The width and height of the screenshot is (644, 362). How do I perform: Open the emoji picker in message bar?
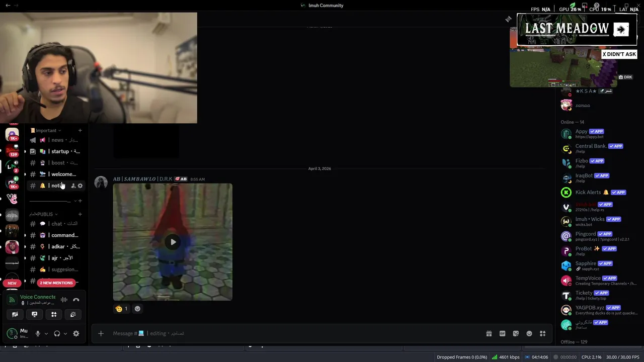(x=529, y=333)
